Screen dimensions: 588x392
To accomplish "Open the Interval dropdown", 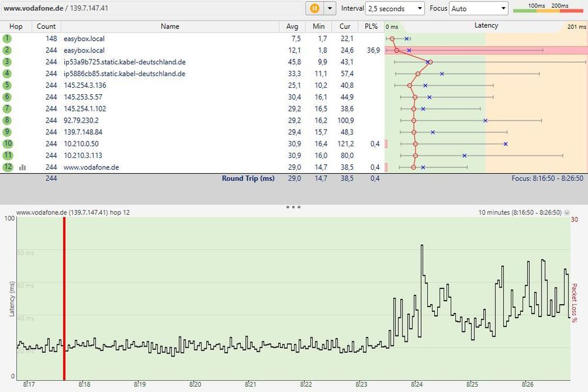I will pyautogui.click(x=394, y=8).
